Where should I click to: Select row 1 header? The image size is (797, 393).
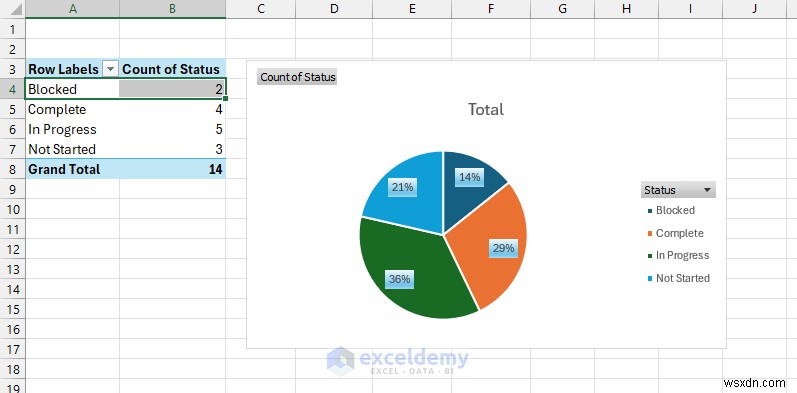(13, 29)
